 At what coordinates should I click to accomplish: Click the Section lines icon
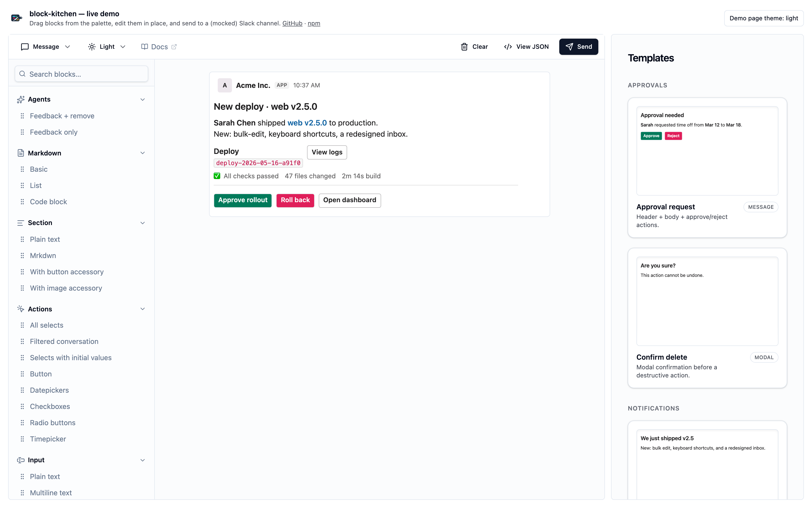[x=21, y=223]
